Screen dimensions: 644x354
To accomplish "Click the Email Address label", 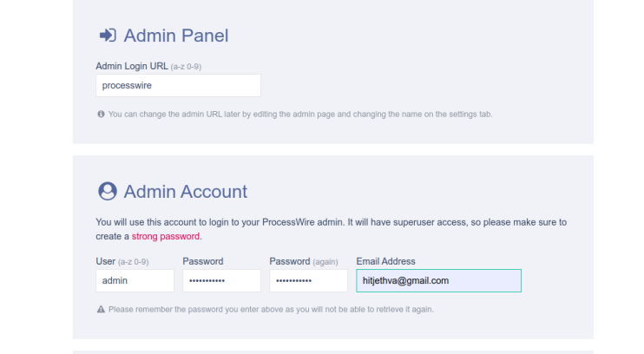I will click(x=386, y=261).
